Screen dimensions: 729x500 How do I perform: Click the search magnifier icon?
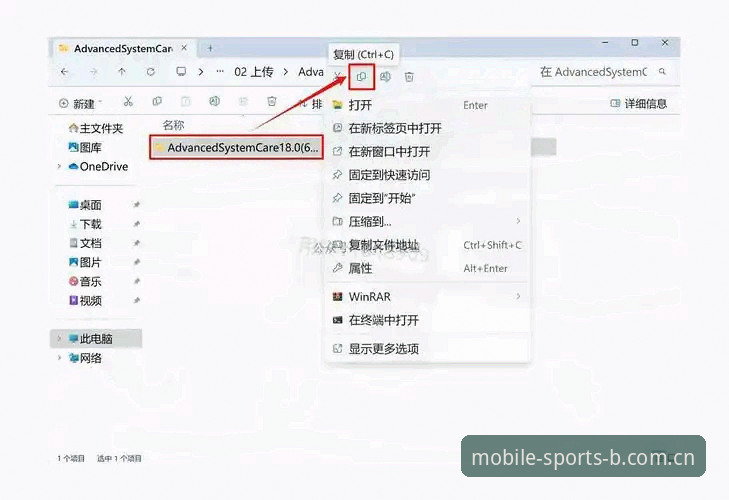tap(662, 72)
